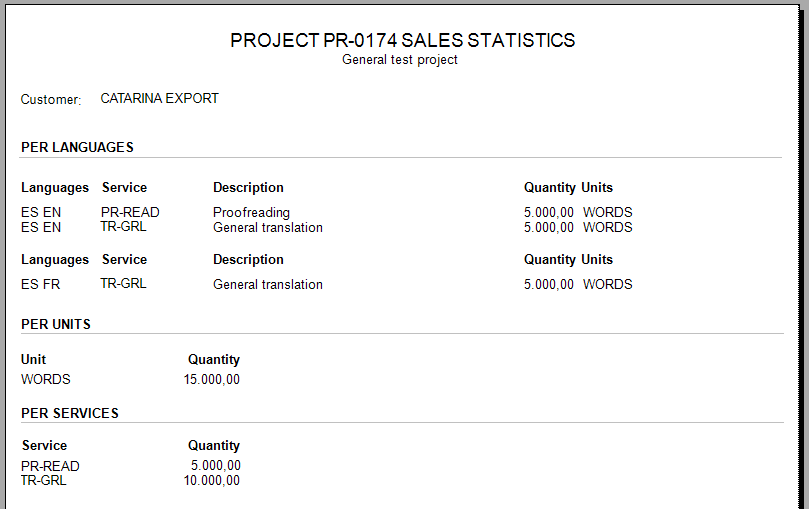Click the PER UNITS section heading
Screen dimensions: 809x509
click(56, 324)
